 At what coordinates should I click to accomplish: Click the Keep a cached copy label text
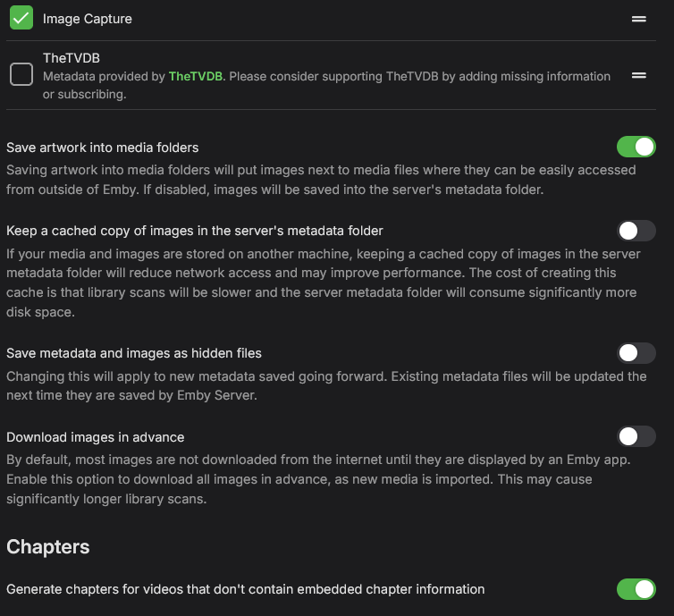point(195,231)
